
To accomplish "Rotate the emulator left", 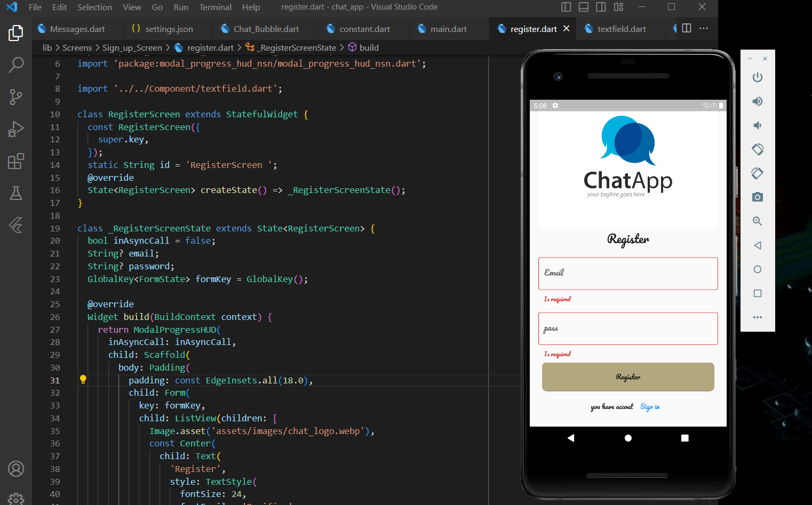I will (757, 149).
